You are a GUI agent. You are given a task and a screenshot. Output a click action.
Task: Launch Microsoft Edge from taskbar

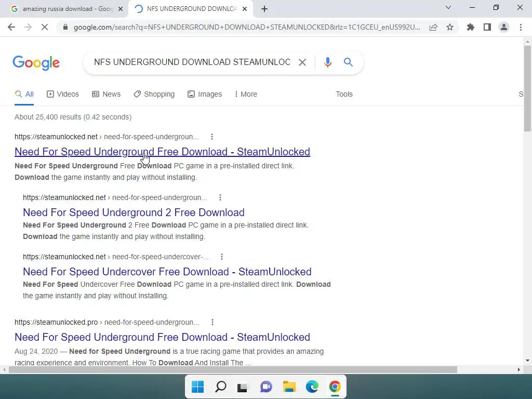[312, 387]
